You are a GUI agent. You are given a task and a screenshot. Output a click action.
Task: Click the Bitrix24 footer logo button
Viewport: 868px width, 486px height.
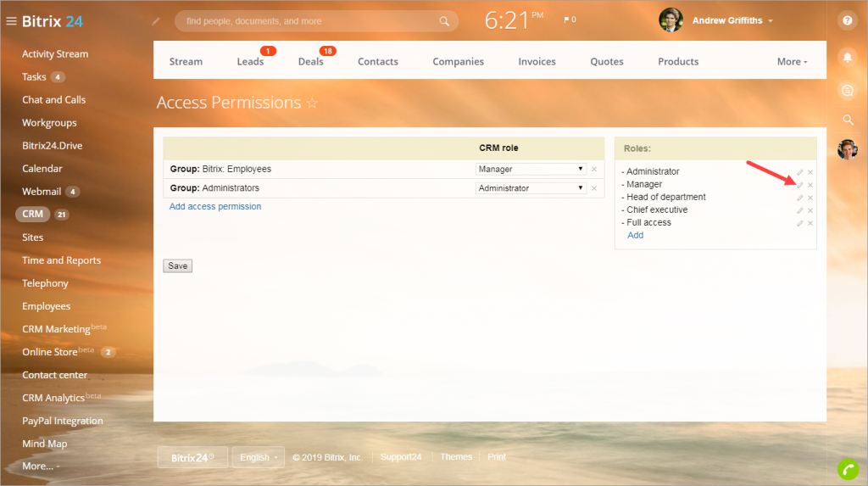pyautogui.click(x=192, y=457)
